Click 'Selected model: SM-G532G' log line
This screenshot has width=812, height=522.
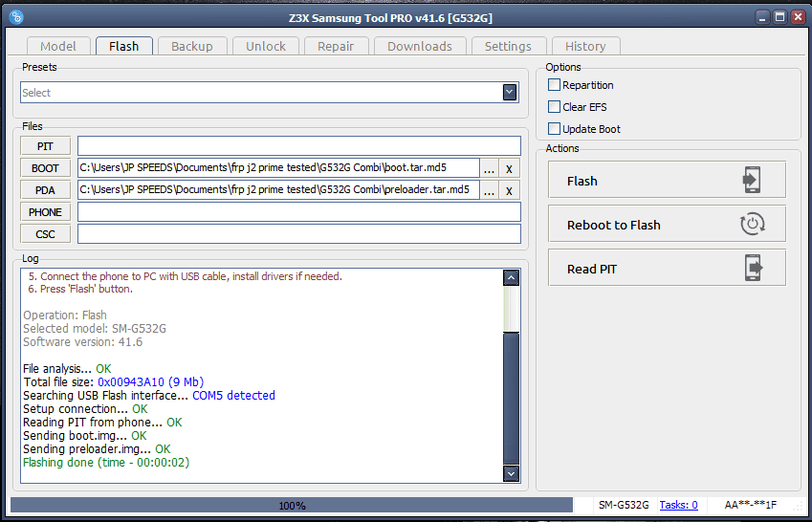(x=95, y=328)
